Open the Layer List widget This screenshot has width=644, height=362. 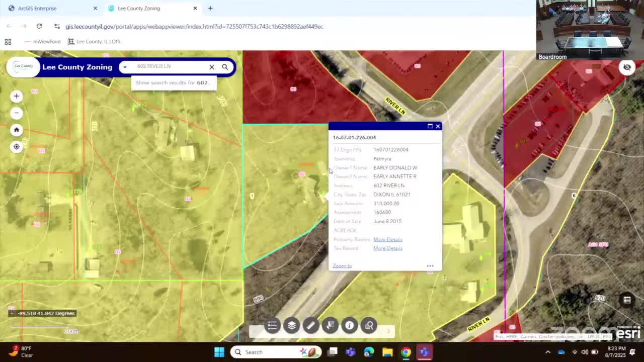[292, 325]
